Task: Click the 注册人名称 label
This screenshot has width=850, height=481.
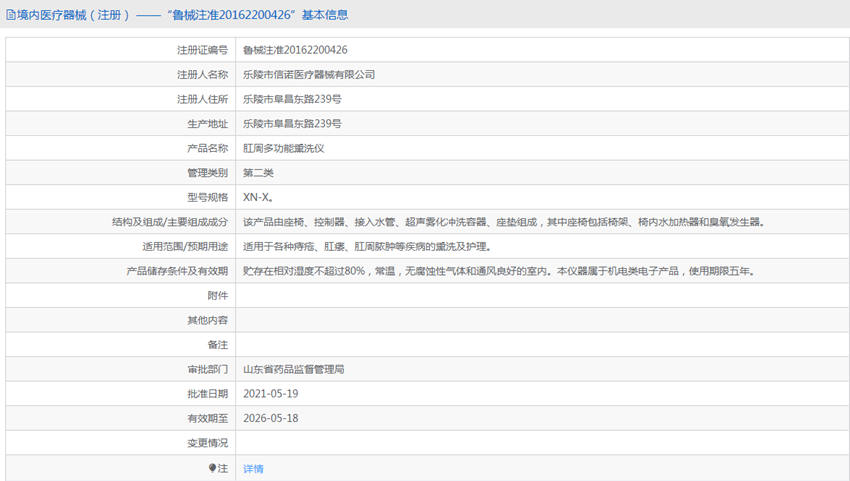Action: tap(202, 74)
